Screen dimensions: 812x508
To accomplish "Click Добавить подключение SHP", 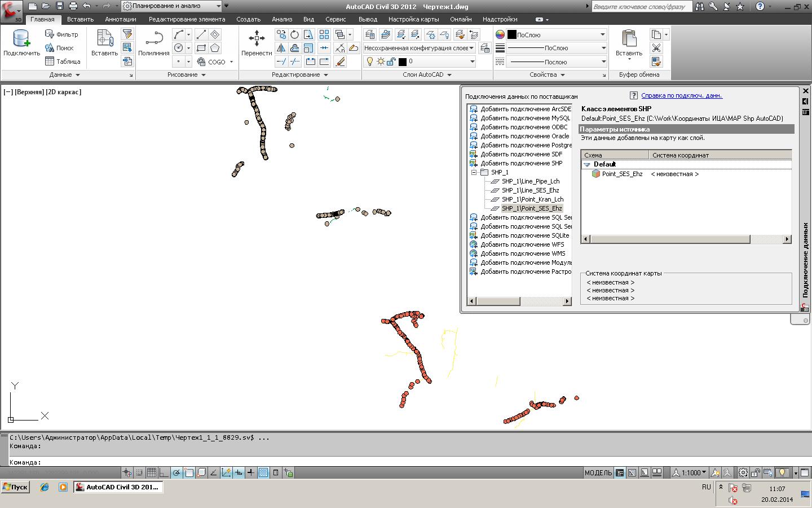I will [x=521, y=163].
